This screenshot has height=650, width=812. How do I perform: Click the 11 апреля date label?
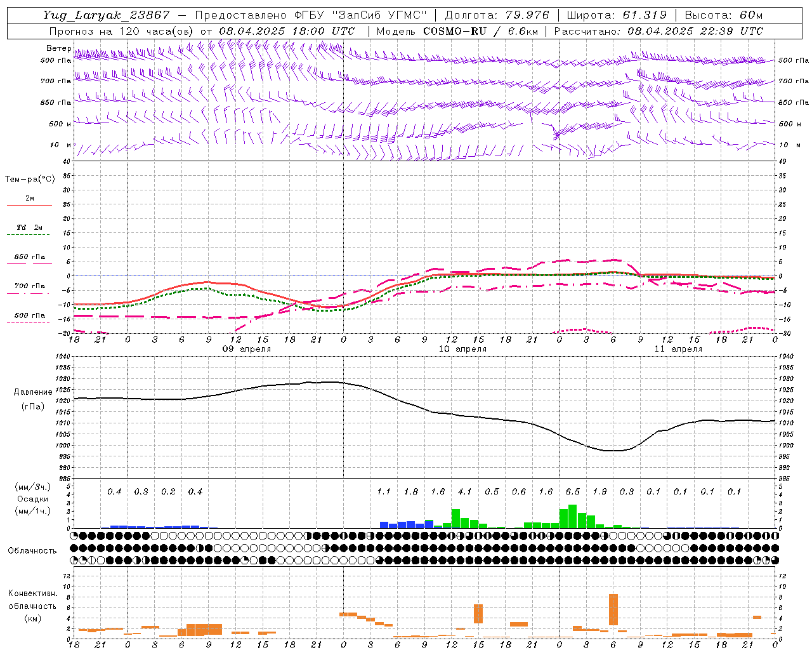(x=678, y=349)
